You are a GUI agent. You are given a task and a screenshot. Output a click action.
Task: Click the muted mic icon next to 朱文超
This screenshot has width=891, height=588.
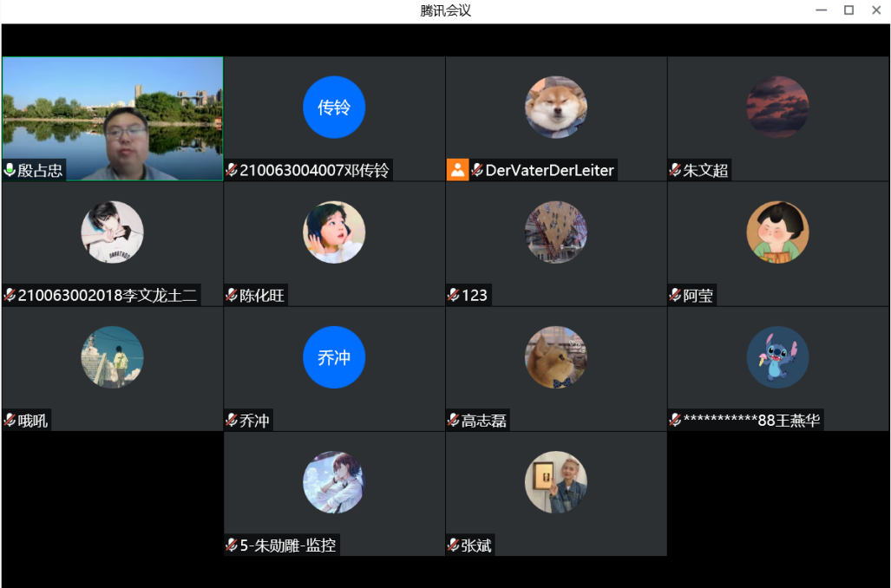[675, 170]
